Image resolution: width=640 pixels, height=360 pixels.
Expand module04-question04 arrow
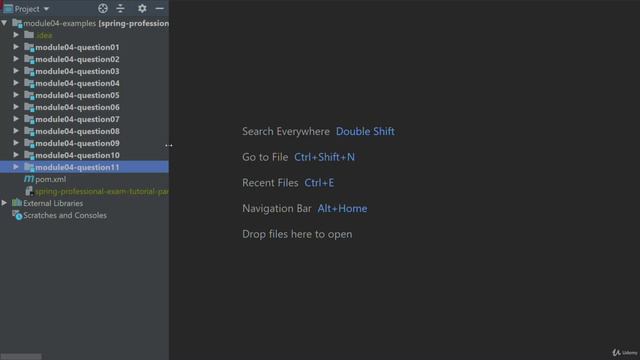pyautogui.click(x=16, y=83)
